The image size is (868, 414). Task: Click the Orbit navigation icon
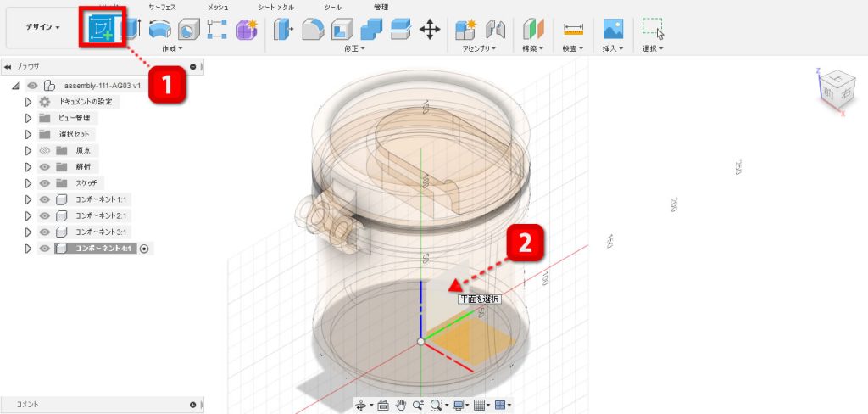361,406
